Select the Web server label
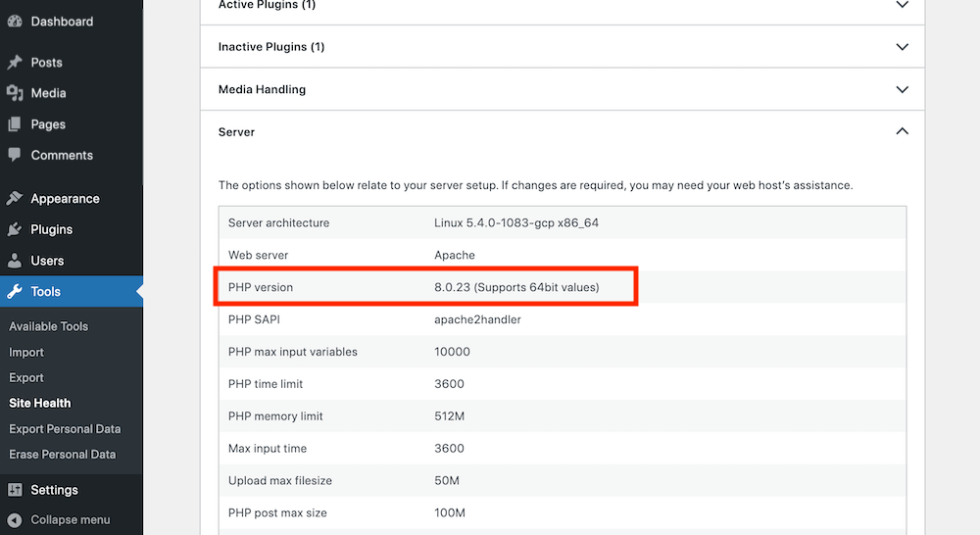Viewport: 980px width, 535px height. (x=258, y=255)
